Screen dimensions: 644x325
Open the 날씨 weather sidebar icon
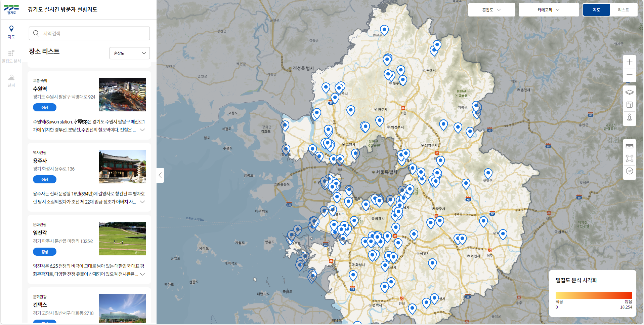[x=11, y=80]
